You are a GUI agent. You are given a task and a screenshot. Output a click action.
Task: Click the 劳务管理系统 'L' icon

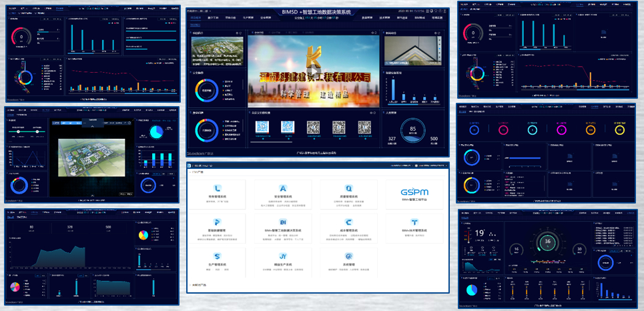click(x=218, y=188)
